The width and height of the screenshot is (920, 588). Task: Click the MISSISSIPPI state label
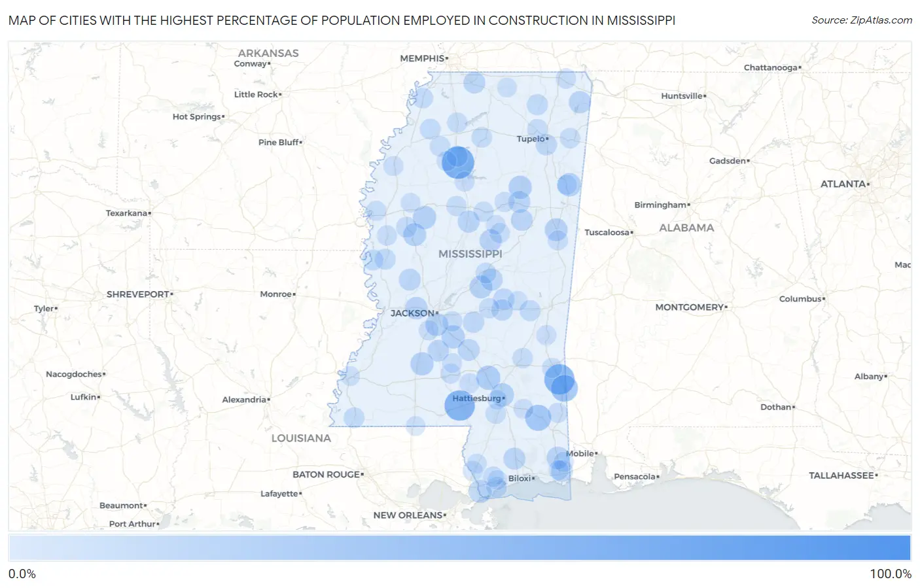coord(470,254)
